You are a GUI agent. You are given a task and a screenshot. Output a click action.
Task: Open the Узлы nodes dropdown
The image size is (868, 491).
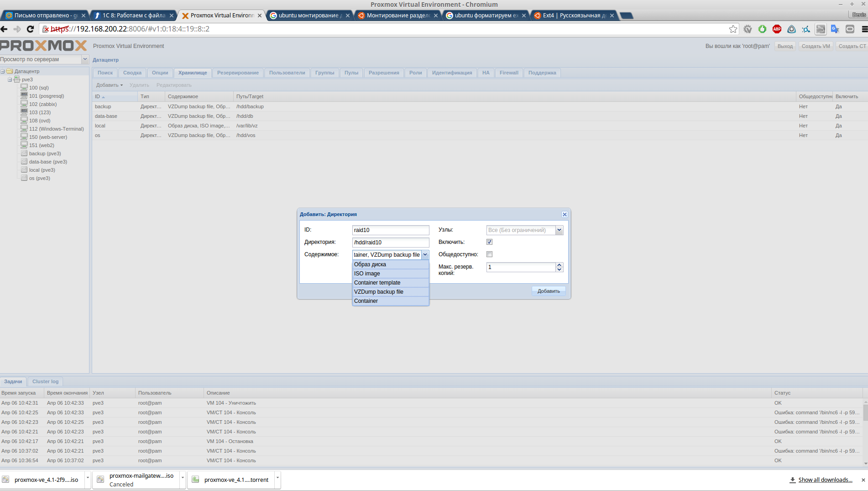tap(559, 230)
